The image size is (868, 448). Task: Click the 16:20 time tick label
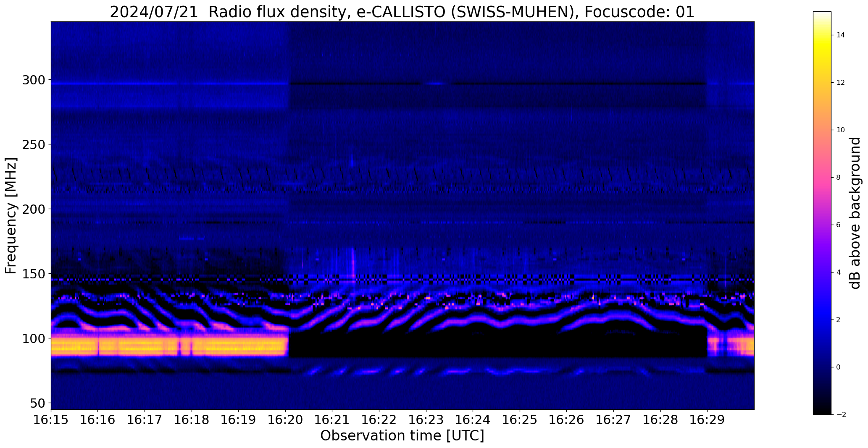[x=285, y=420]
